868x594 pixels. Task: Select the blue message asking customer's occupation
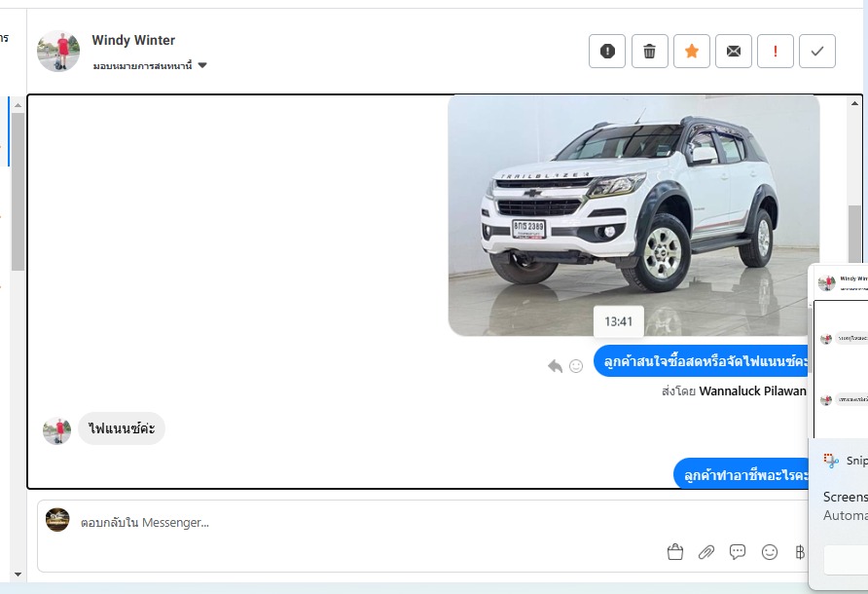coord(741,474)
